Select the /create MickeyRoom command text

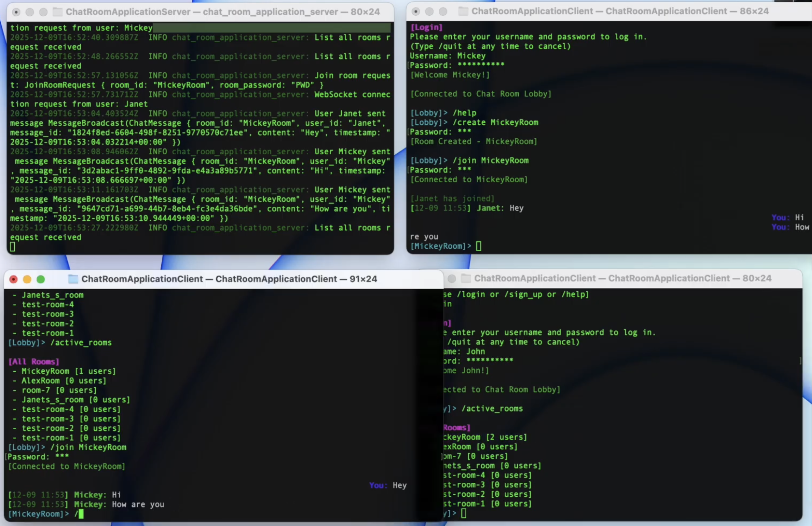[x=496, y=123]
